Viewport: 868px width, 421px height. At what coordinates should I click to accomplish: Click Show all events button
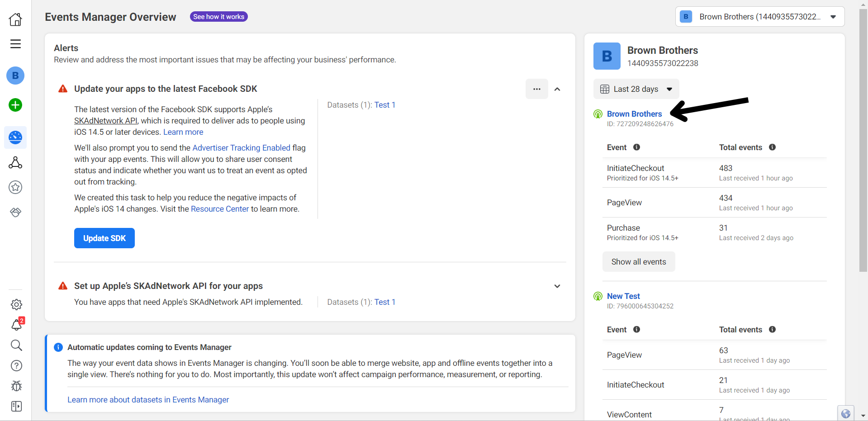[639, 262]
